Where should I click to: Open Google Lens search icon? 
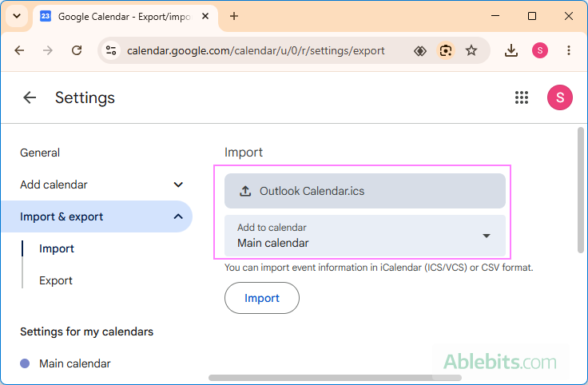coord(446,50)
